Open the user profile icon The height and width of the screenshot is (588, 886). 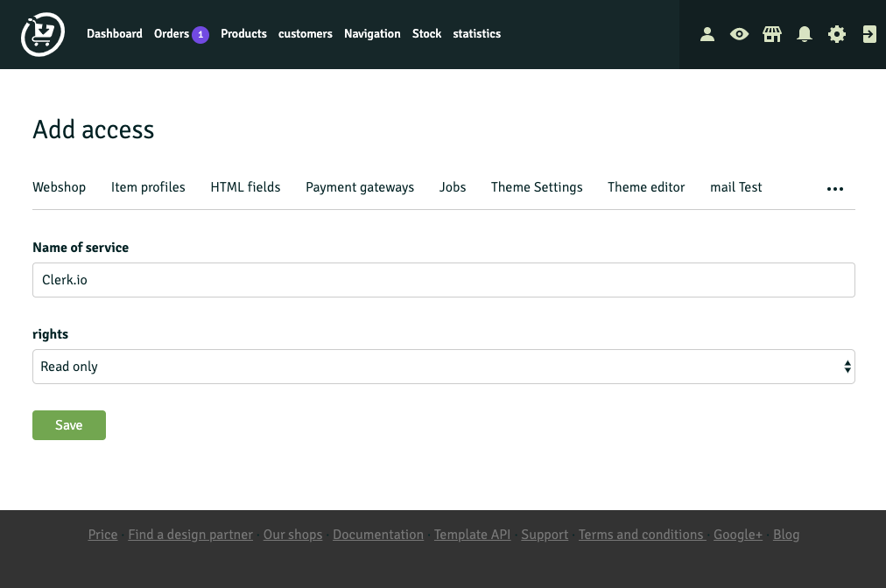(x=707, y=34)
